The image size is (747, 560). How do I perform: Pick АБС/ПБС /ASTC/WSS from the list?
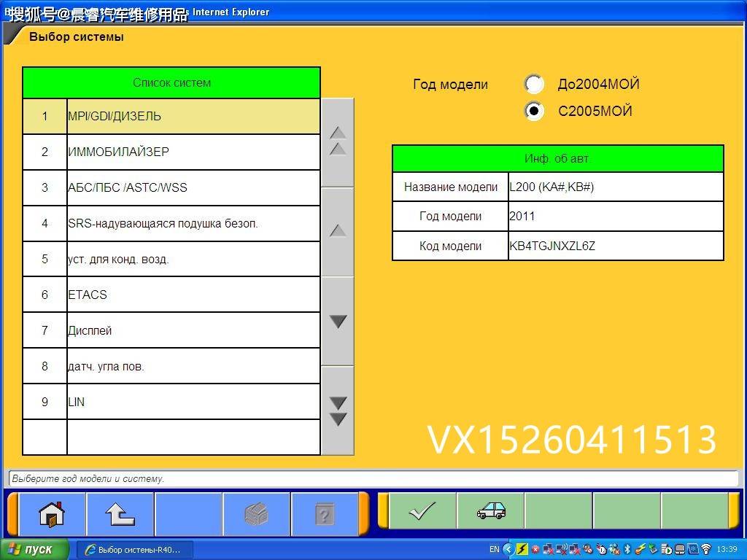pos(171,187)
